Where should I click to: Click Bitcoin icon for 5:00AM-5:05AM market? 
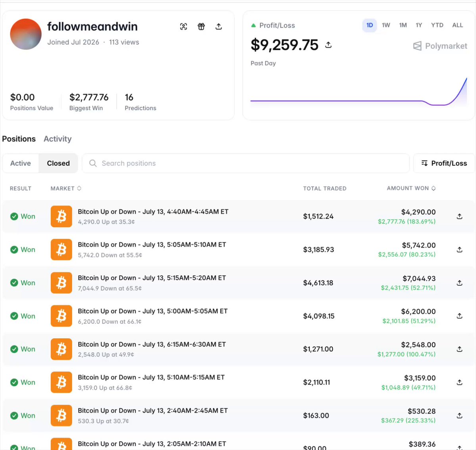pyautogui.click(x=61, y=316)
